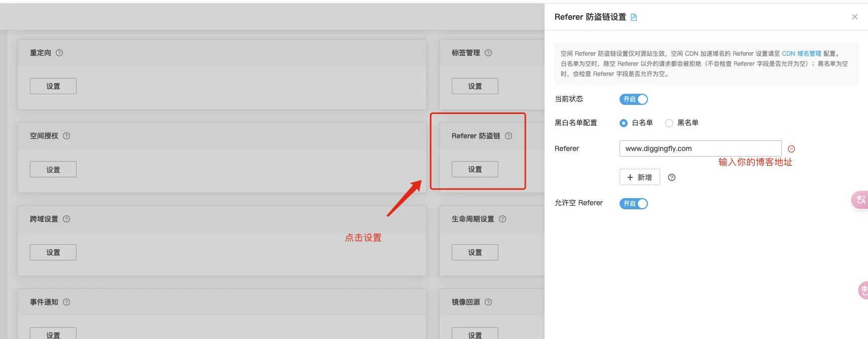Click help icon next to 事件通知
Screen dimensions: 868x339
click(x=66, y=302)
